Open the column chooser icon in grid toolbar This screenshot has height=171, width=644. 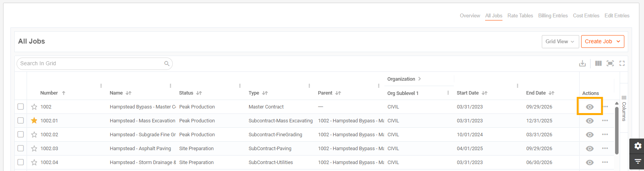coord(598,63)
